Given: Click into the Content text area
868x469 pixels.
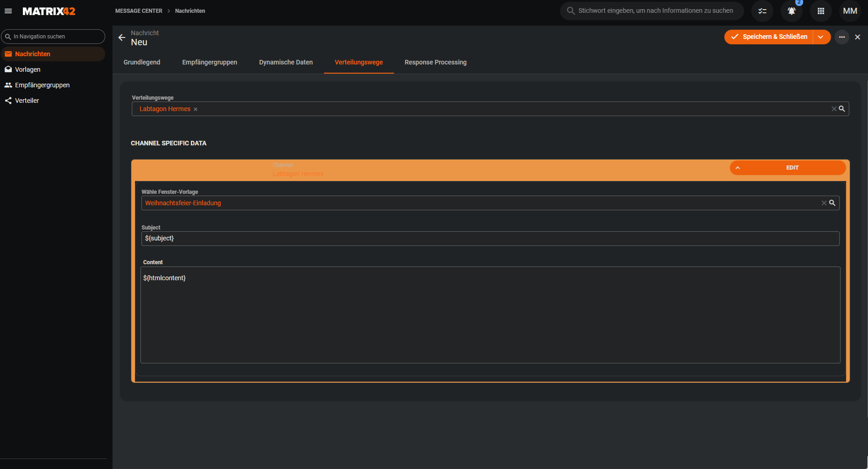Looking at the screenshot, I should pos(490,315).
